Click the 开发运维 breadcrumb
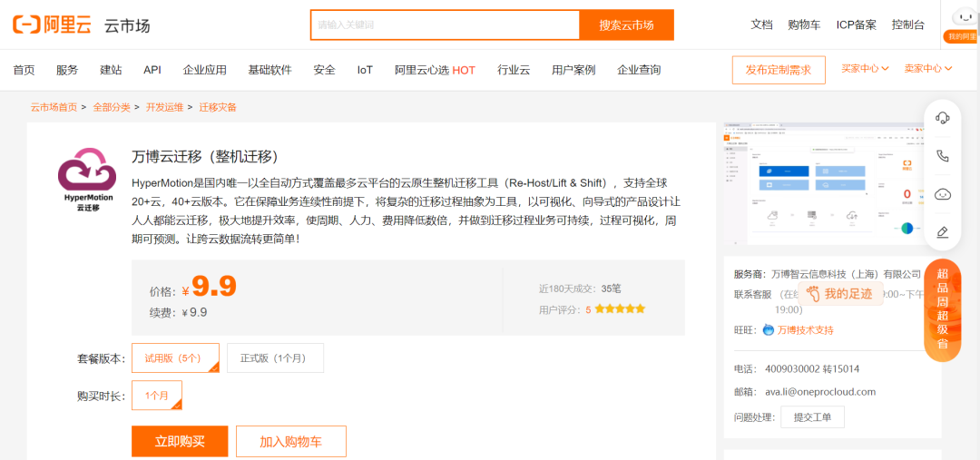The width and height of the screenshot is (980, 460). point(165,107)
